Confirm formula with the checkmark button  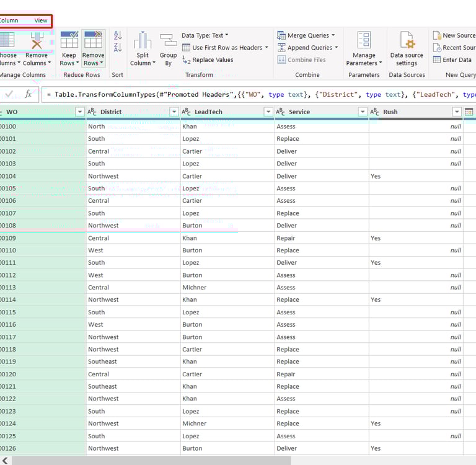click(x=9, y=94)
